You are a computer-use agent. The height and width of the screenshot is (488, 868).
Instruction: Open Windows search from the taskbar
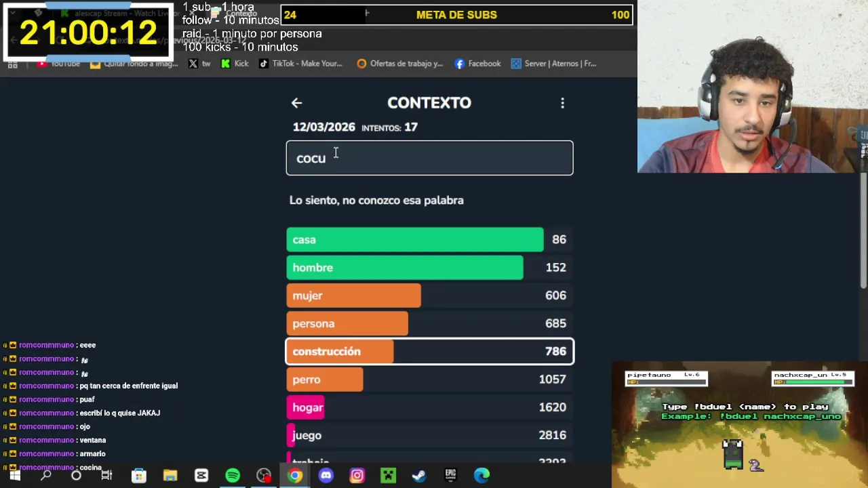(45, 476)
